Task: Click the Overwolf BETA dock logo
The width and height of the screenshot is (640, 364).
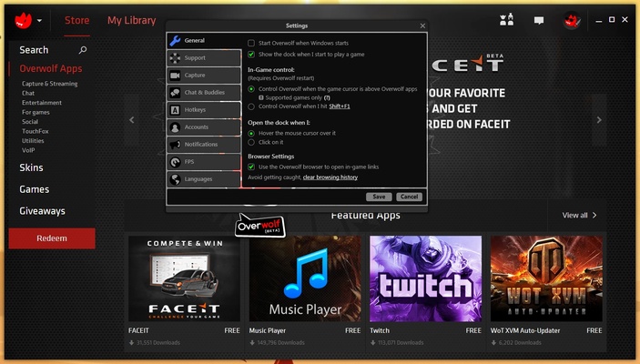Action: (260, 225)
